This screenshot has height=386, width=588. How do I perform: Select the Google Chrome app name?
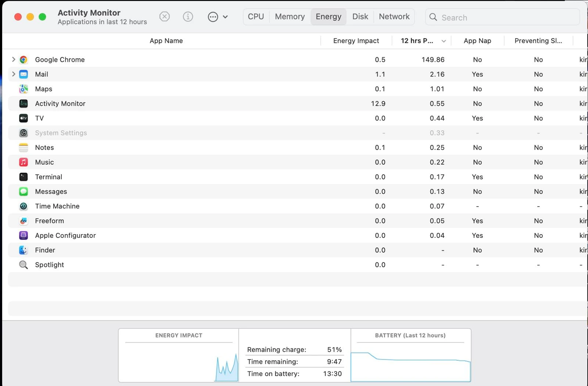click(x=60, y=60)
